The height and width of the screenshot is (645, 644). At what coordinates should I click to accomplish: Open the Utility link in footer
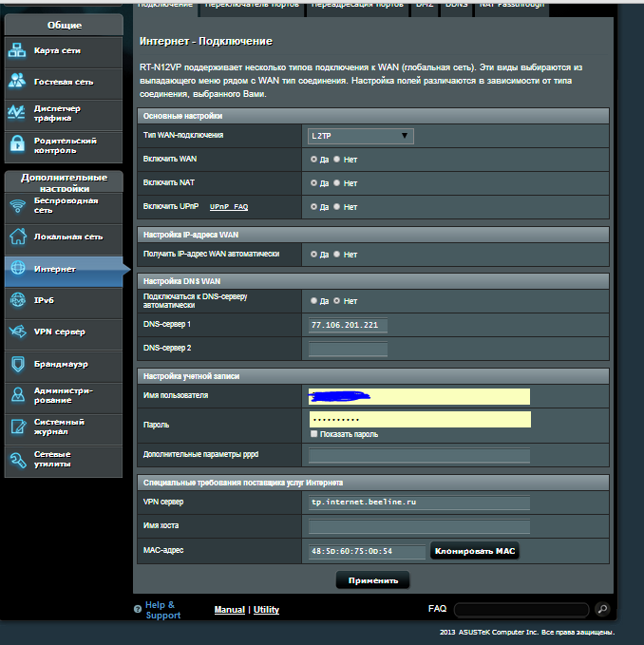266,610
